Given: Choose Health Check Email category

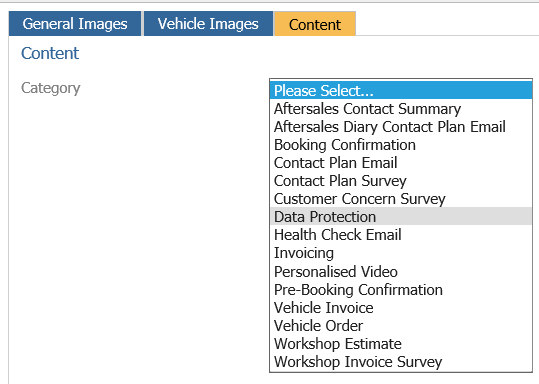Looking at the screenshot, I should coord(401,235).
